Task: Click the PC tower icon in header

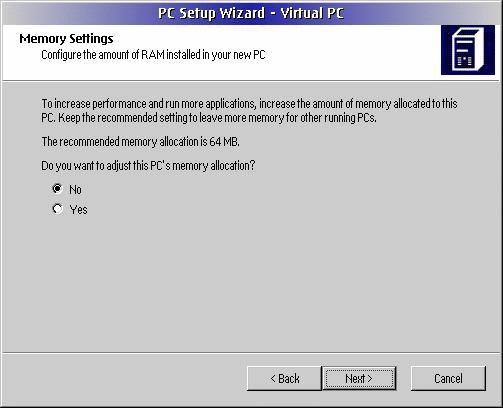Action: click(x=468, y=50)
